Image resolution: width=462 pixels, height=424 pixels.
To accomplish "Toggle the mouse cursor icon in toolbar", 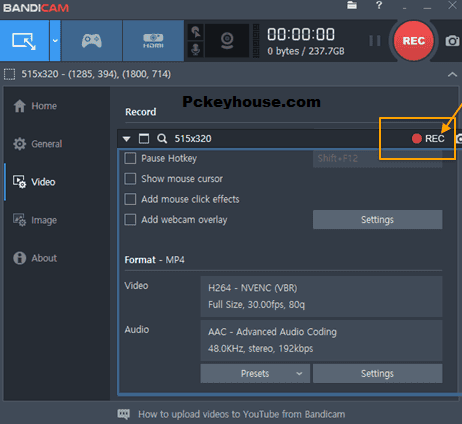I will [x=196, y=32].
